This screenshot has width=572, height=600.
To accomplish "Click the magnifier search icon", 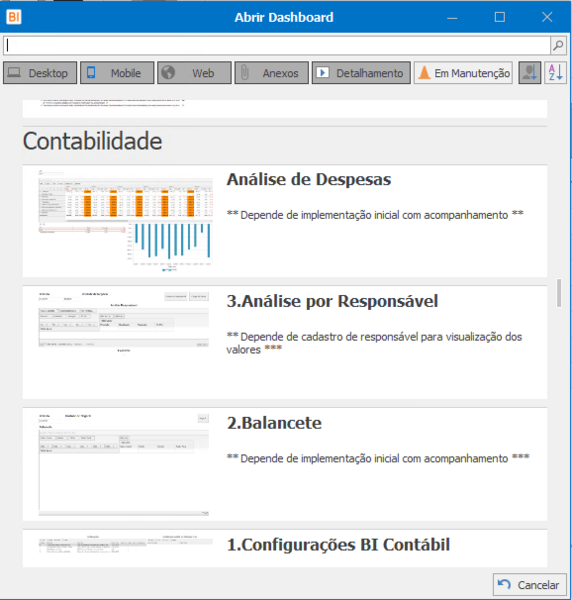I will (558, 46).
